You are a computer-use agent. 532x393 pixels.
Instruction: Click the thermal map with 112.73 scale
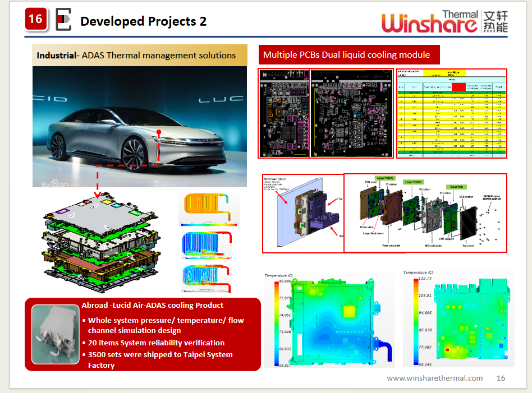click(x=458, y=318)
